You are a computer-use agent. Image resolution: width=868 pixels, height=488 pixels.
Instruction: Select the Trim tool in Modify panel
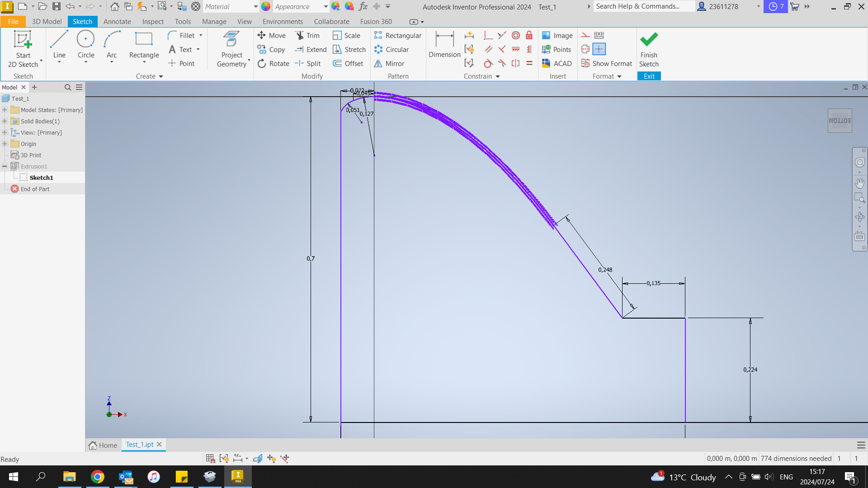(x=308, y=35)
